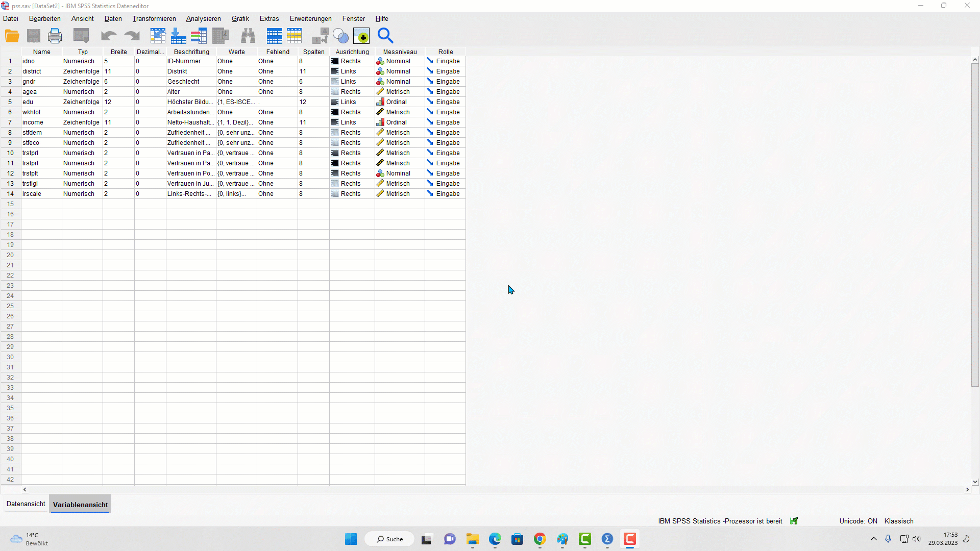Click vertical scrollbar up arrow
Viewport: 980px width, 551px height.
pyautogui.click(x=975, y=60)
